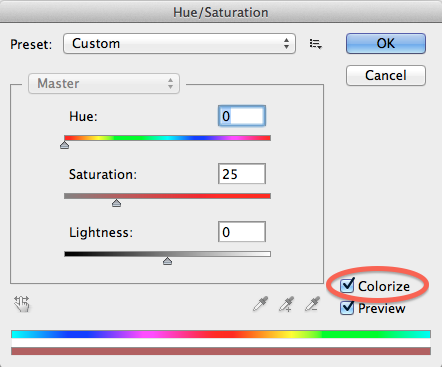The image size is (442, 367).
Task: Pick the Add to Sample eyedropper
Action: click(x=286, y=304)
